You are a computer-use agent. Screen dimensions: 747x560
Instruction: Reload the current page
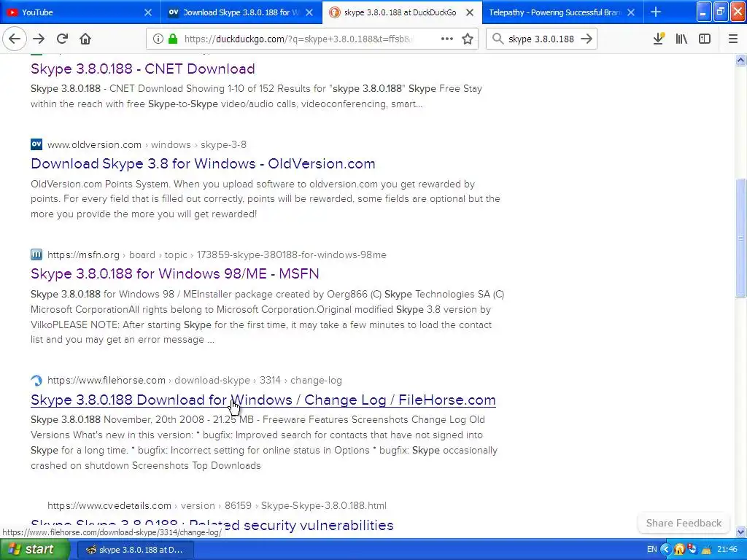pyautogui.click(x=63, y=39)
